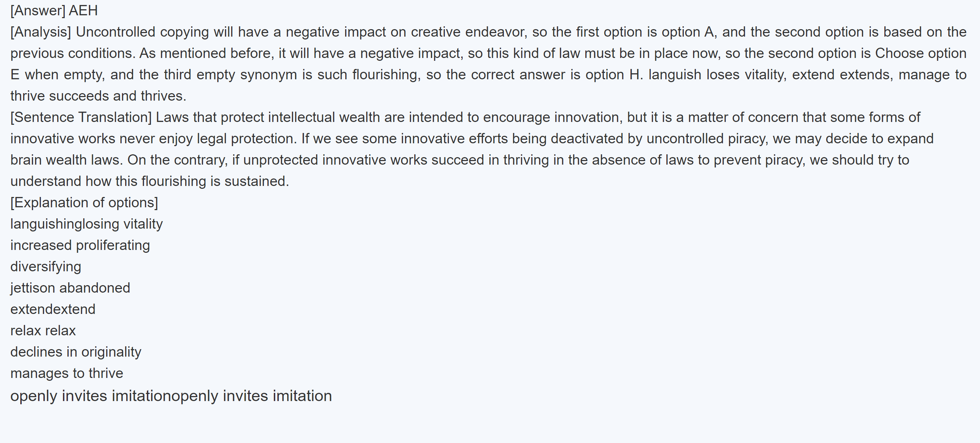The height and width of the screenshot is (443, 980).
Task: Click "understand how this flourishing is sustained."
Action: 149,181
